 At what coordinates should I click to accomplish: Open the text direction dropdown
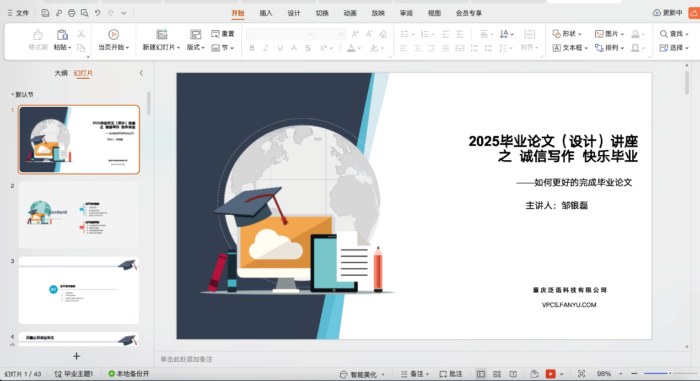[x=507, y=34]
